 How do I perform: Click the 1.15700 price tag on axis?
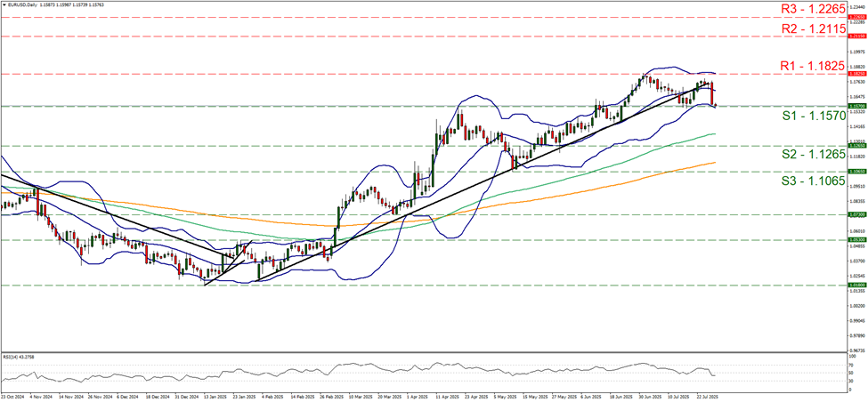[856, 106]
